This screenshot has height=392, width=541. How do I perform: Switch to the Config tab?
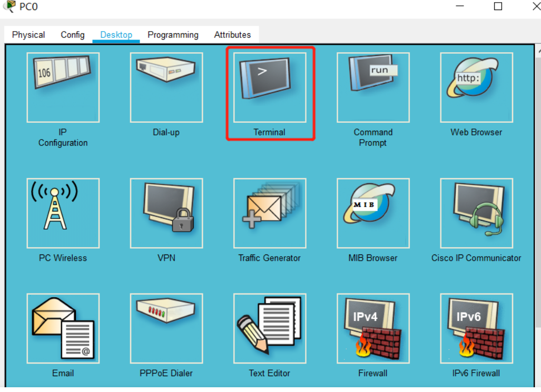[73, 35]
